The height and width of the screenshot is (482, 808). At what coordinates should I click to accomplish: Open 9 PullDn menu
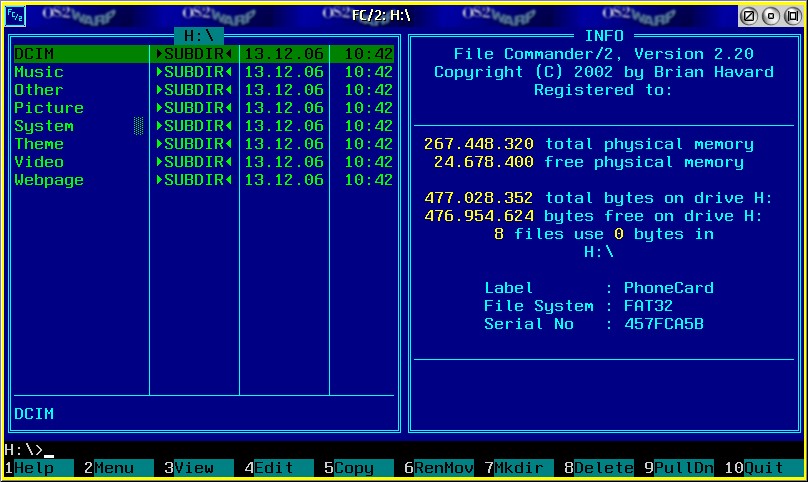point(679,468)
